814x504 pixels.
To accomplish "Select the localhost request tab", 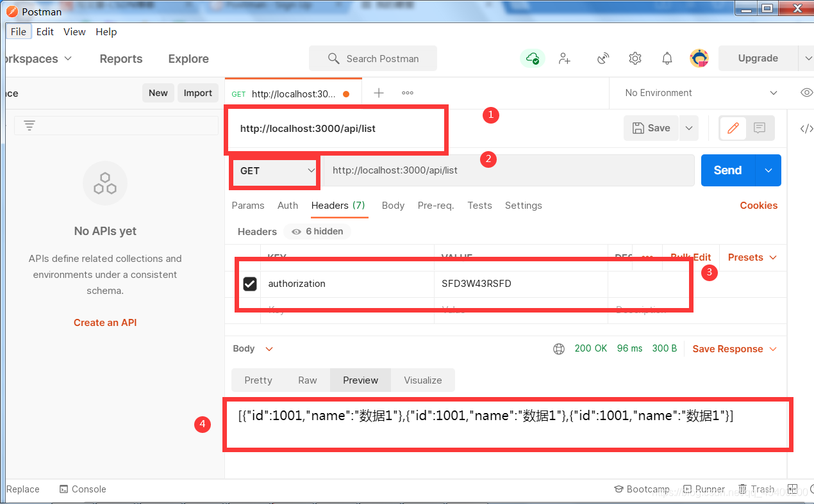I will (293, 93).
